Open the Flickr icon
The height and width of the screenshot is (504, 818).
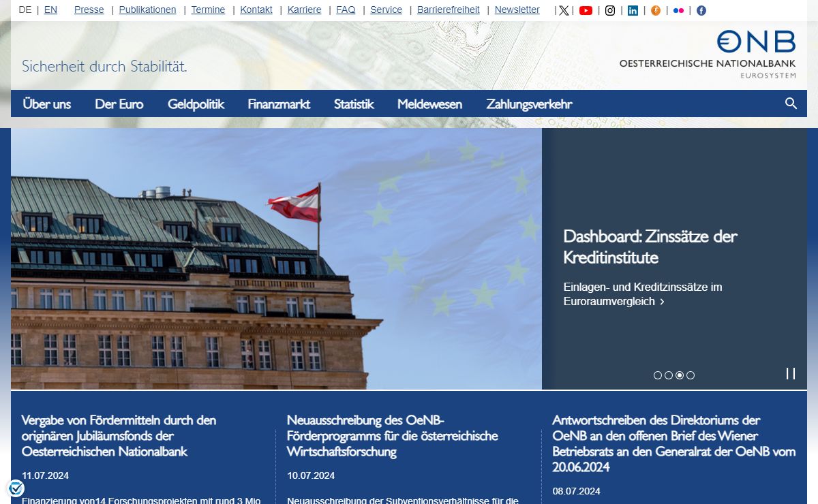[x=678, y=10]
